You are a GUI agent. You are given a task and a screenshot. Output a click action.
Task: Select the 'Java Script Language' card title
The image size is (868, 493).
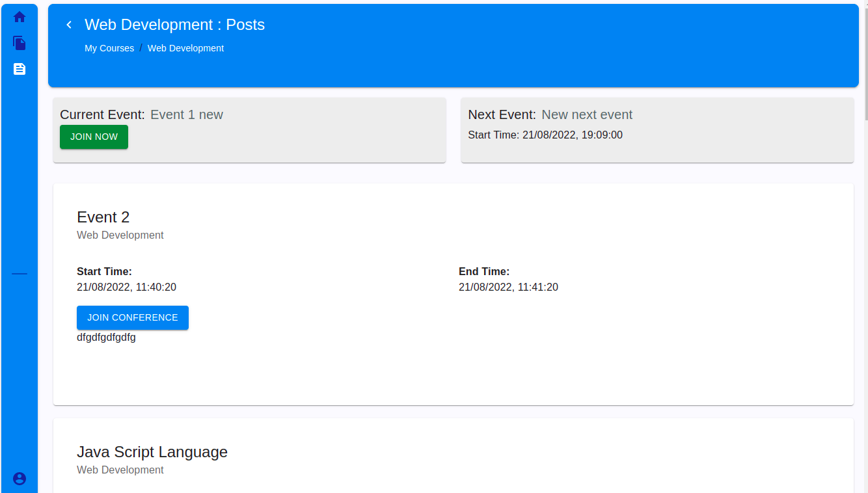click(x=152, y=452)
